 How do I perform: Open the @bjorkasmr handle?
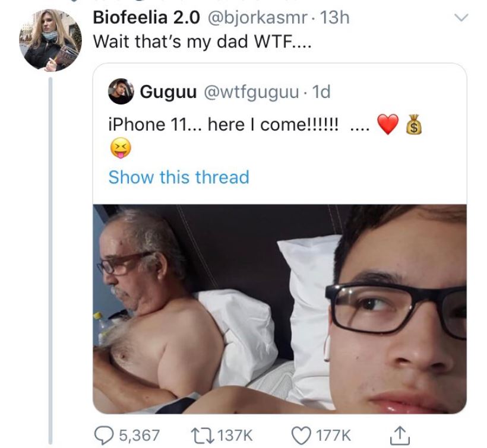pyautogui.click(x=259, y=18)
